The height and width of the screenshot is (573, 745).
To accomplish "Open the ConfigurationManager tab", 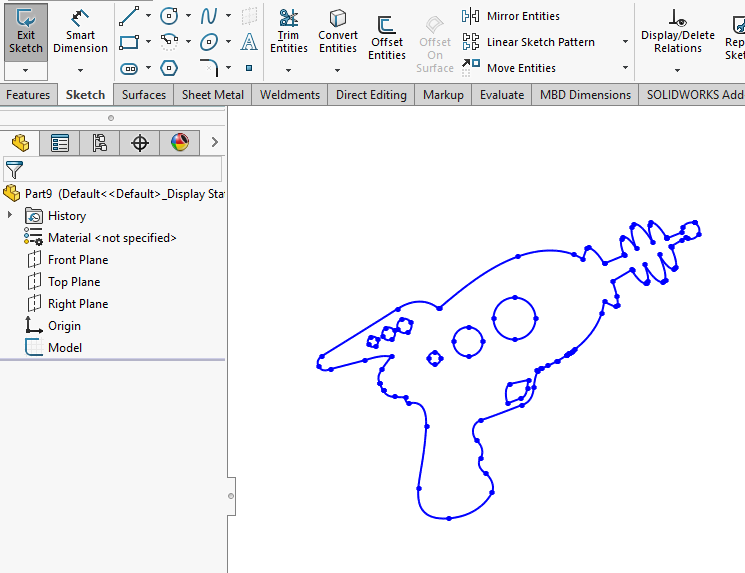I will coord(100,143).
